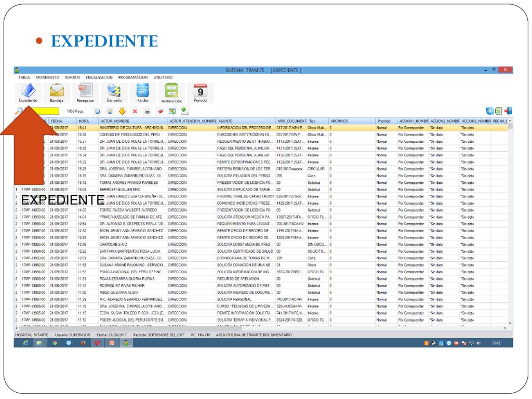
Task: Sort by the ASUNTO column header
Action: click(x=246, y=121)
